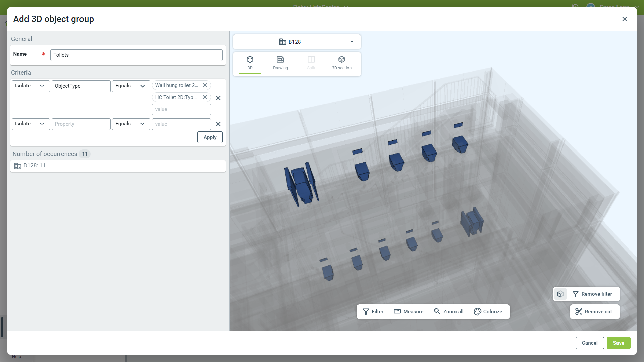Delete the ObjectType criteria row
Viewport: 644px width, 362px height.
[x=218, y=98]
